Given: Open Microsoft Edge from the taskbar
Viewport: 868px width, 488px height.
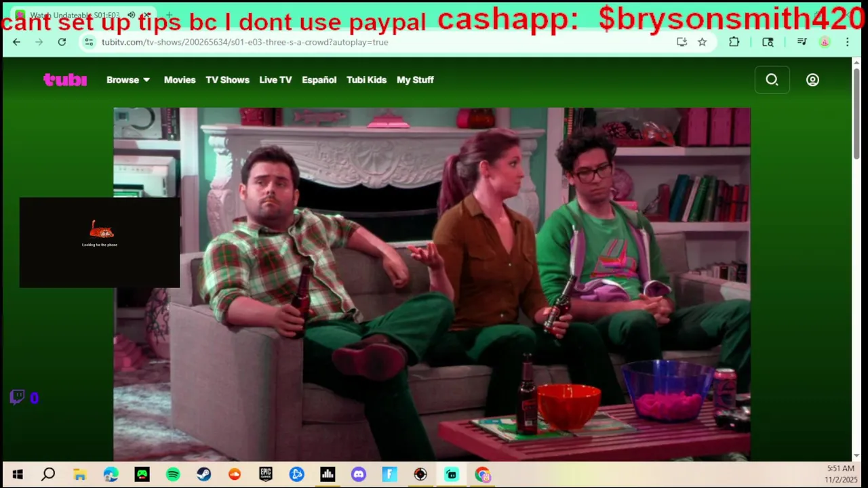Looking at the screenshot, I should click(x=111, y=474).
